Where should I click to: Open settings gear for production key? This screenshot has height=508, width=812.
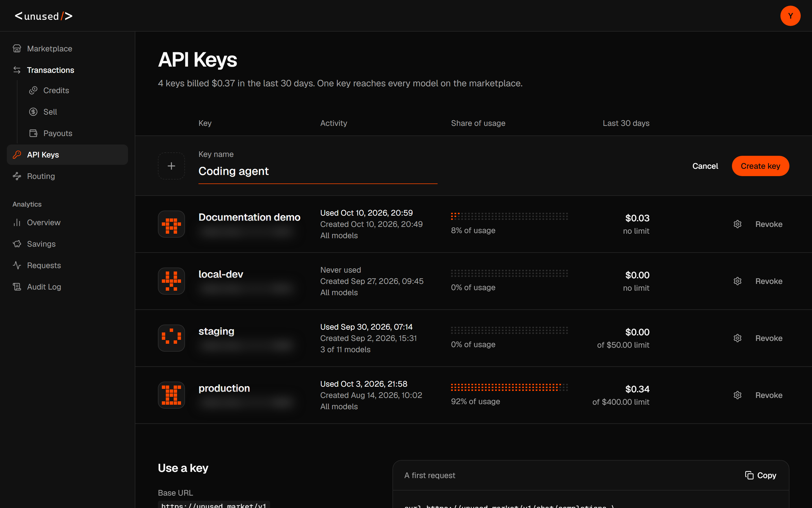coord(738,395)
